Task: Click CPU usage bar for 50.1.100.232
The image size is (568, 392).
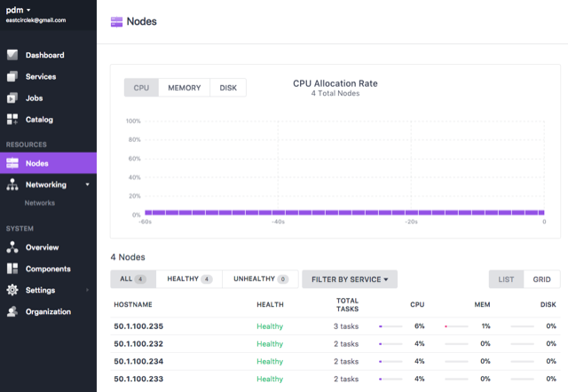Action: click(x=393, y=344)
